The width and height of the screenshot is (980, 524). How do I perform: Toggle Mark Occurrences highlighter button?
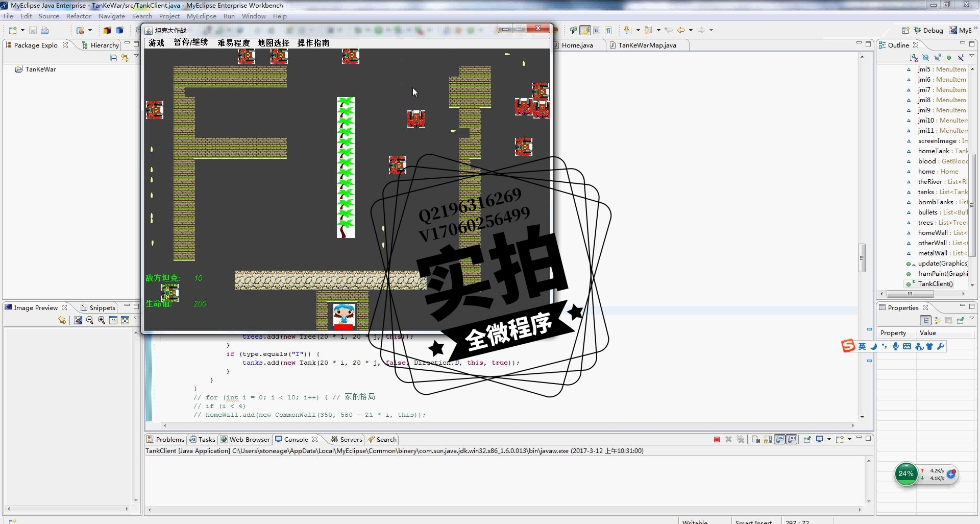[x=585, y=31]
